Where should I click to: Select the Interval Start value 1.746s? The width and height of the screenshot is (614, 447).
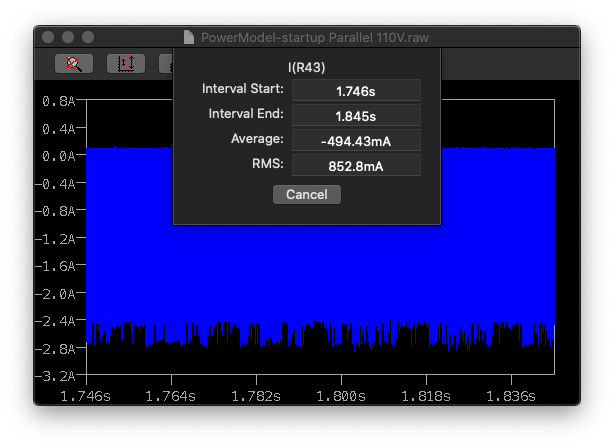pos(356,91)
